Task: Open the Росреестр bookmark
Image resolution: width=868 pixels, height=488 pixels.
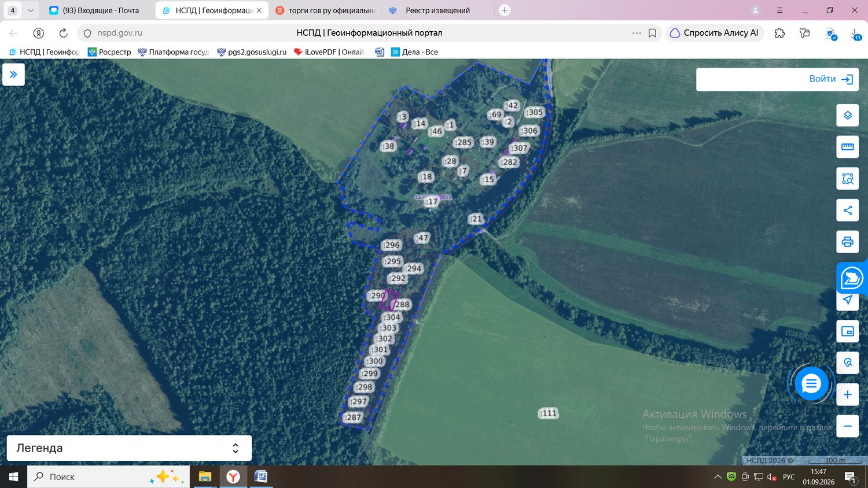Action: pyautogui.click(x=109, y=52)
